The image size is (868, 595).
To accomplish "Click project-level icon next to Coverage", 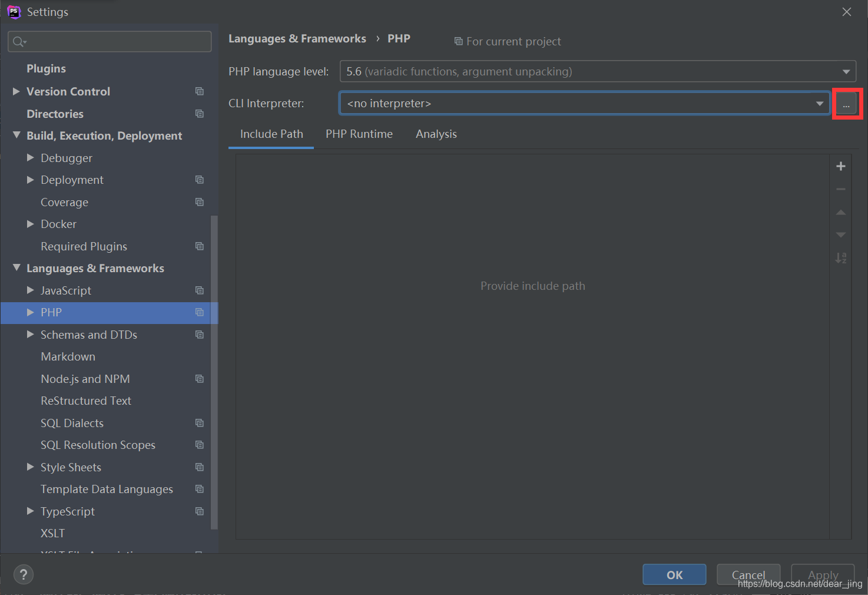I will coord(200,202).
